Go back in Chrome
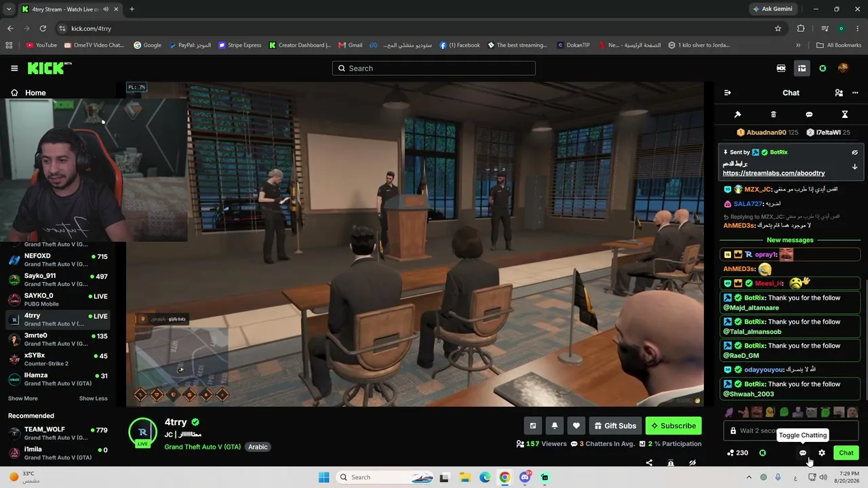The height and width of the screenshot is (488, 868). tap(10, 28)
